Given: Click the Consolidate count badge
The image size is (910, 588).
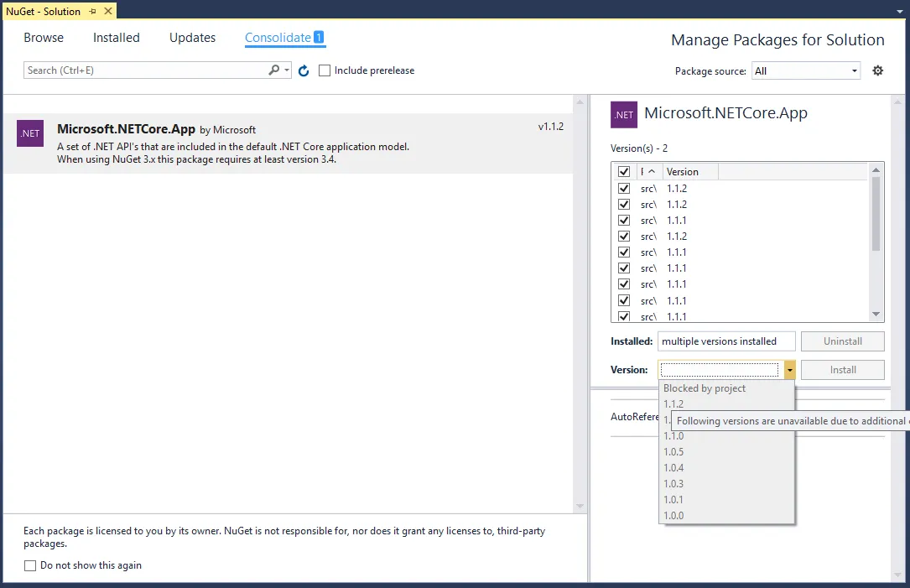Looking at the screenshot, I should click(319, 37).
